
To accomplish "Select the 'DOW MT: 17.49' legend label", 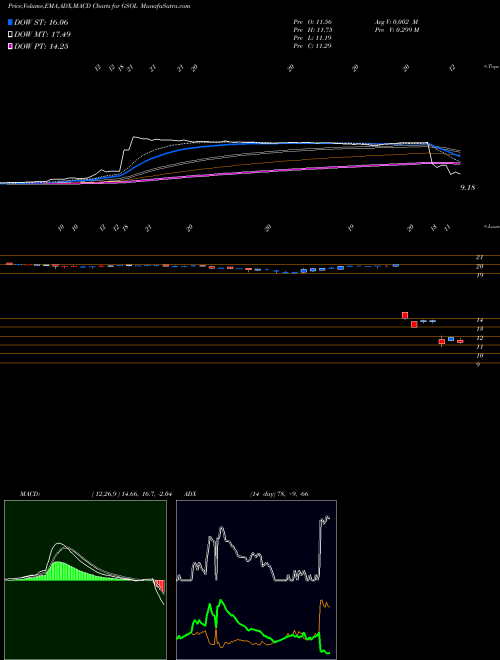I will tap(42, 35).
